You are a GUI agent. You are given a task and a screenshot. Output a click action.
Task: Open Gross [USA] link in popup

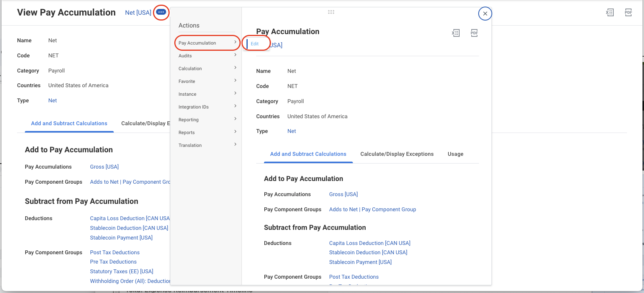(344, 194)
